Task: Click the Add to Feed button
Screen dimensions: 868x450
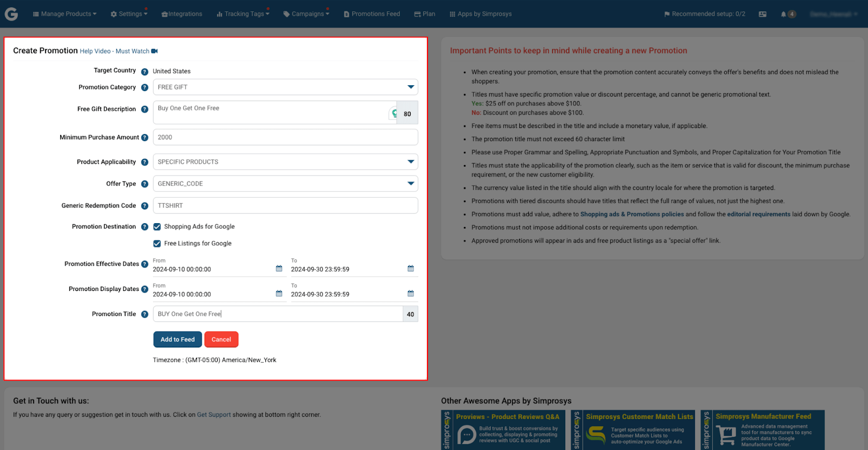Action: coord(177,339)
